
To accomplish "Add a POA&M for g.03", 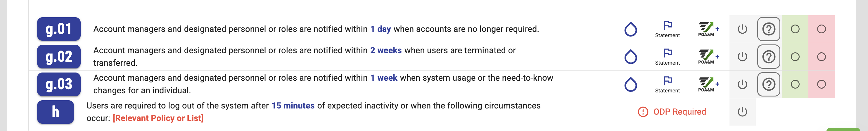I will point(708,84).
